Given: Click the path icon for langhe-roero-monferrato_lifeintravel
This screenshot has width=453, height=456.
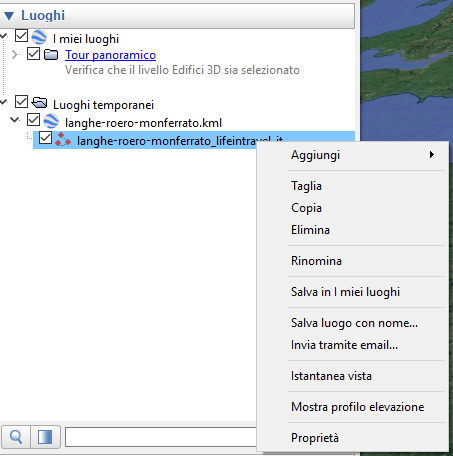Looking at the screenshot, I should click(63, 139).
